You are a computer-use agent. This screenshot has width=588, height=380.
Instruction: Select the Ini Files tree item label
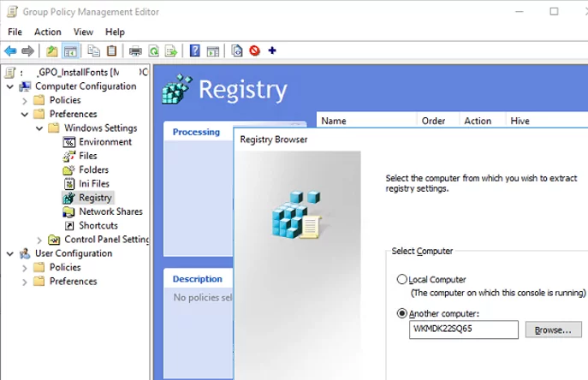pos(94,183)
